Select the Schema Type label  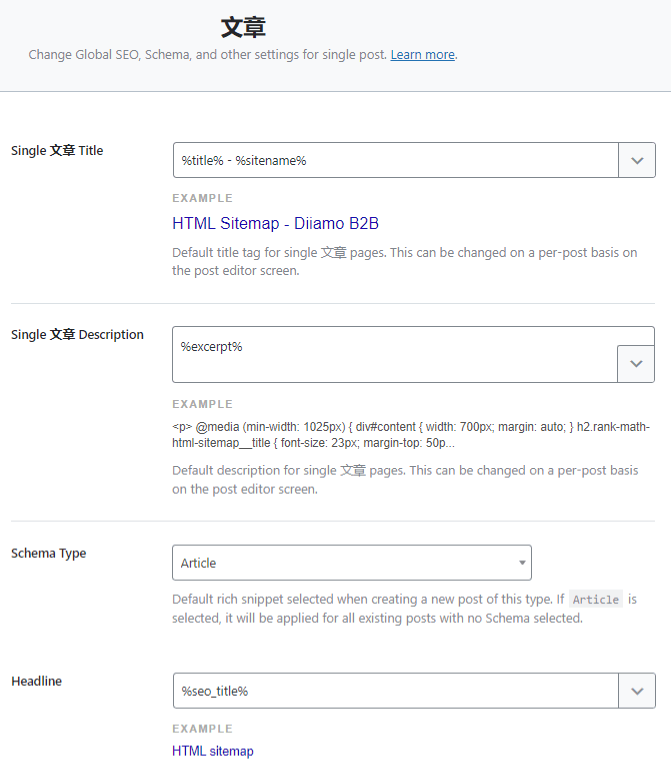48,553
